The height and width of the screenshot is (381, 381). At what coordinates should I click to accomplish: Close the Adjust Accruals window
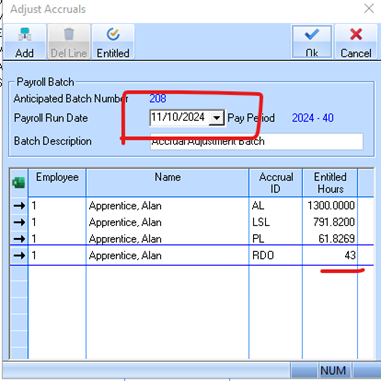(369, 8)
